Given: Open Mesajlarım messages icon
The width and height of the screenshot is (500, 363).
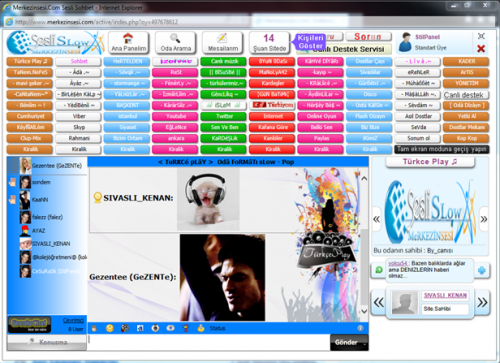Looking at the screenshot, I should click(223, 42).
